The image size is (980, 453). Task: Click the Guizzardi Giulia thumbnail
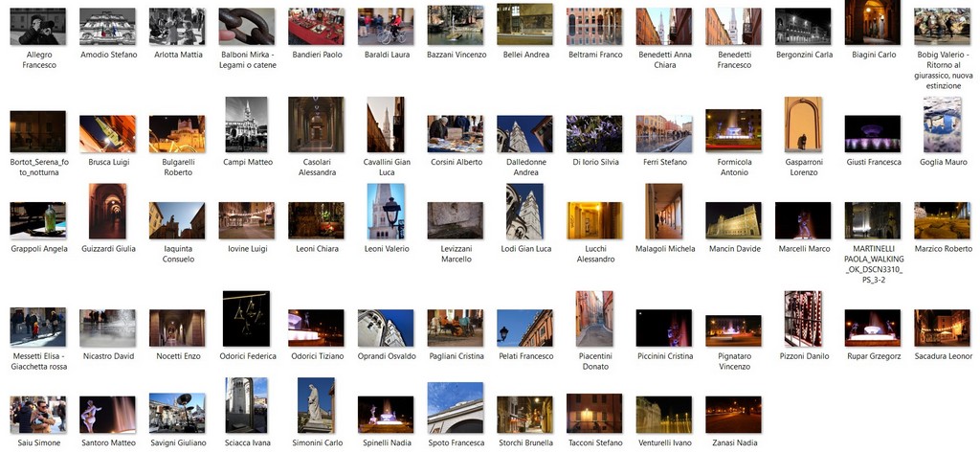point(107,211)
